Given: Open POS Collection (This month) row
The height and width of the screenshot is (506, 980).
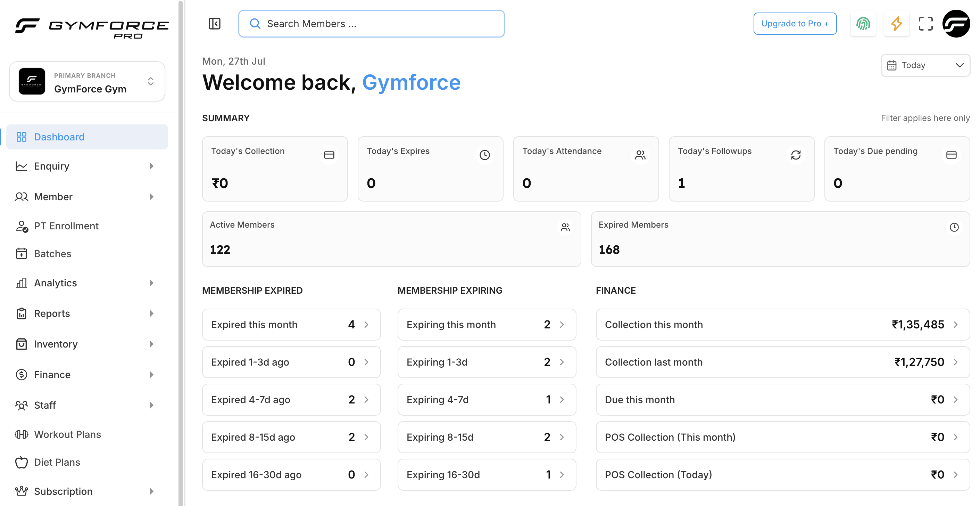Looking at the screenshot, I should pyautogui.click(x=782, y=437).
